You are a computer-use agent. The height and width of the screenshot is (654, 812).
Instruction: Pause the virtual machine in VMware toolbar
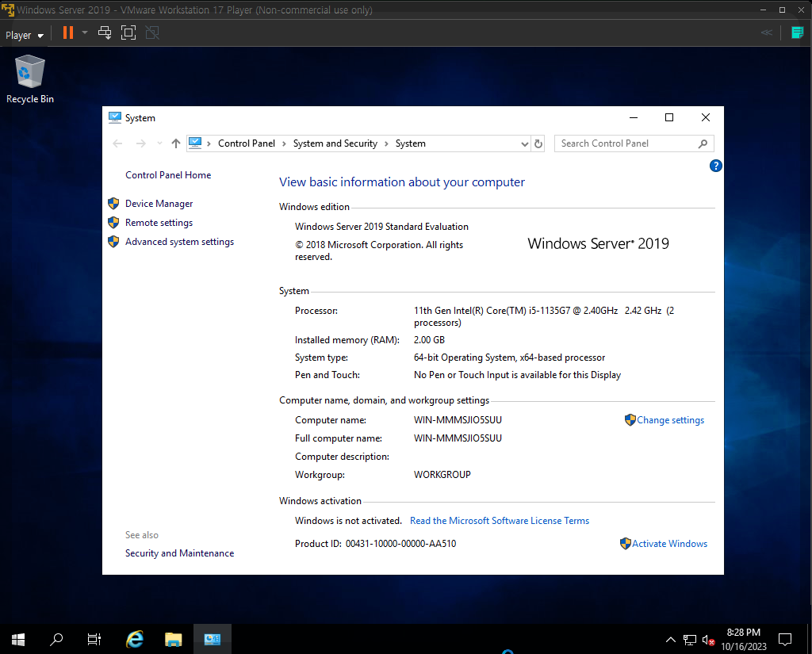[x=68, y=33]
